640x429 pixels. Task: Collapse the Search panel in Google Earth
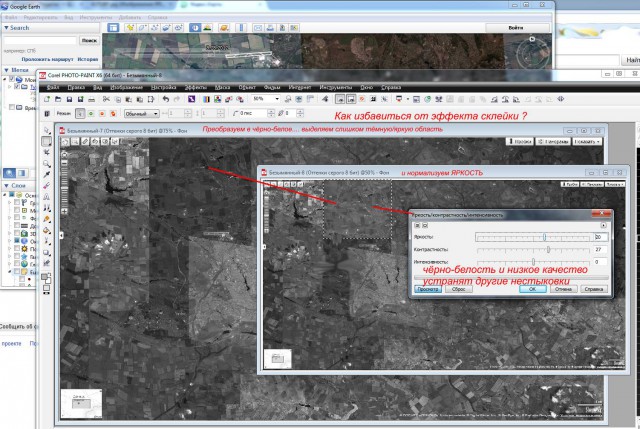(6, 28)
